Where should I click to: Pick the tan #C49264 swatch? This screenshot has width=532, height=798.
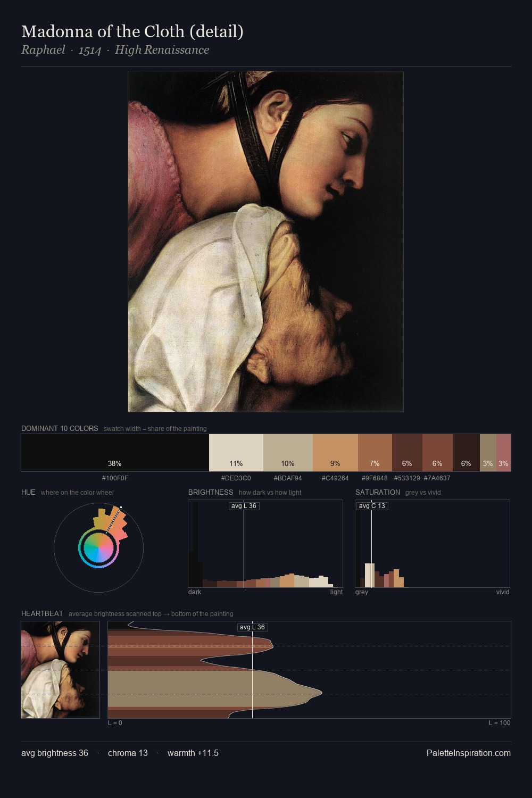[x=335, y=453]
